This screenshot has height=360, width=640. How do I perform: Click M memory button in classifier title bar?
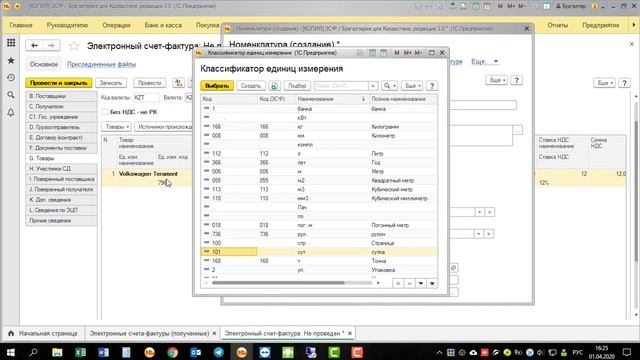[396, 53]
